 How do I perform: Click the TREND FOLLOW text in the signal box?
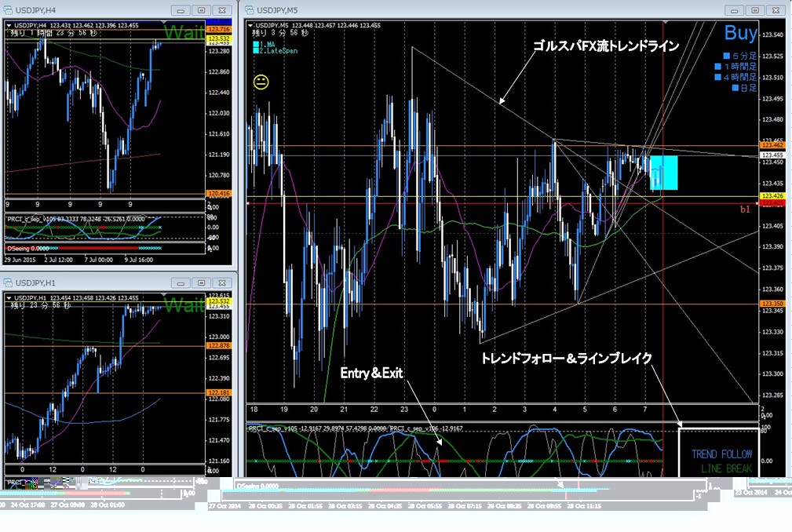tap(722, 454)
